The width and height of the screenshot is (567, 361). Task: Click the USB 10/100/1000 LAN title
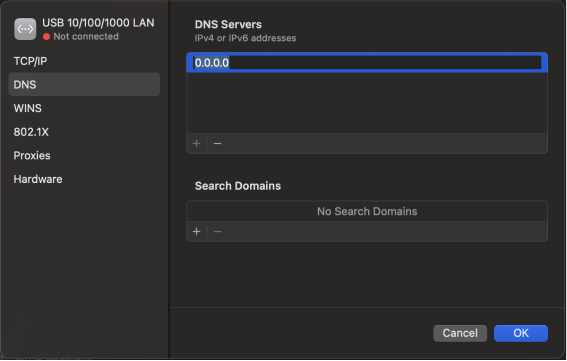coord(98,23)
